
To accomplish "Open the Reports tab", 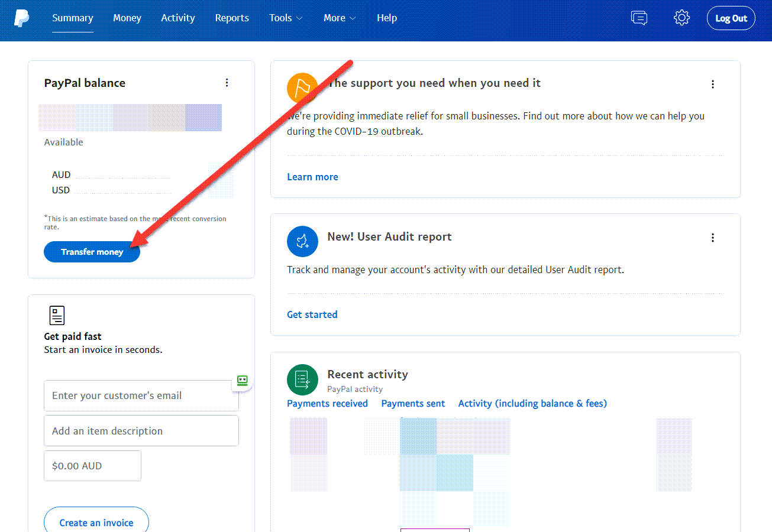I will (x=232, y=18).
